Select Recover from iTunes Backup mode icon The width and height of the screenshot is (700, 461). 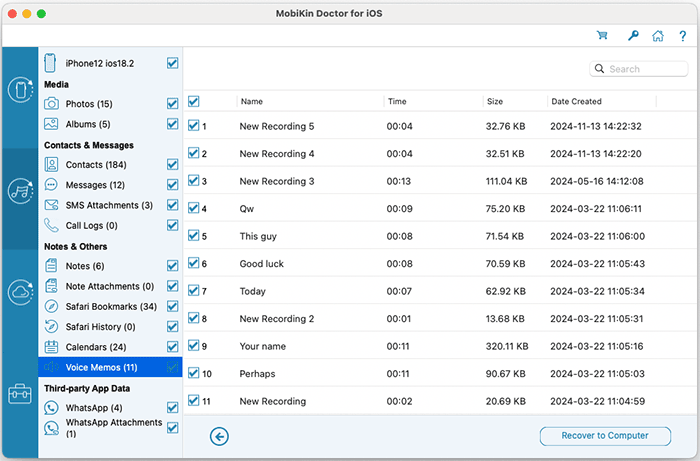point(20,191)
